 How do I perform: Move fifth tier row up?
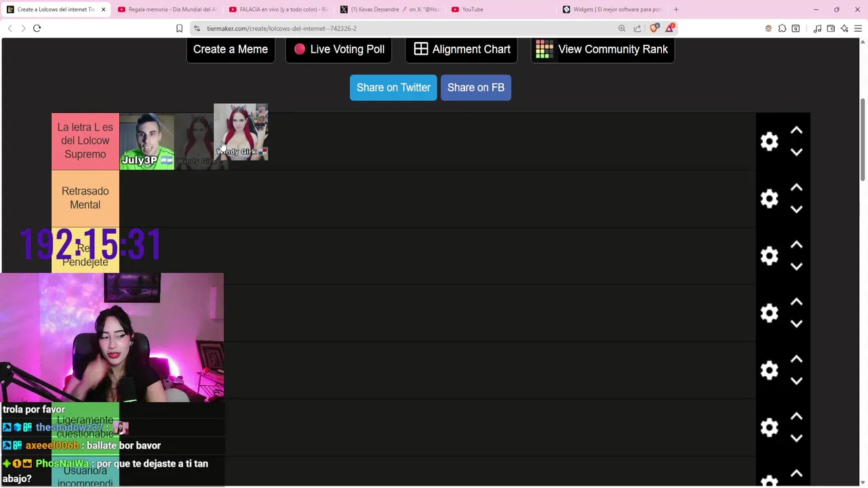(796, 359)
